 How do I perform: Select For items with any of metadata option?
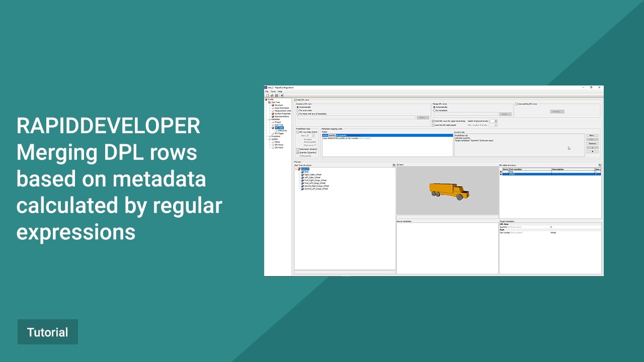click(x=298, y=114)
